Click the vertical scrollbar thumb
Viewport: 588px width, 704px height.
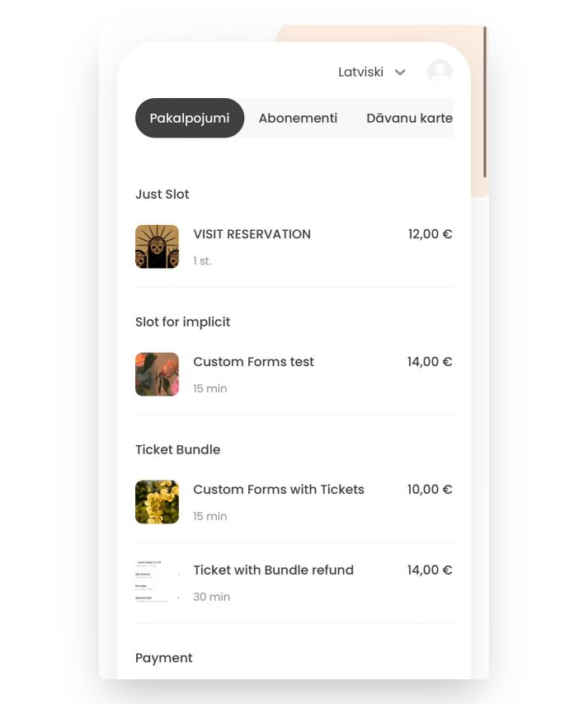(485, 101)
